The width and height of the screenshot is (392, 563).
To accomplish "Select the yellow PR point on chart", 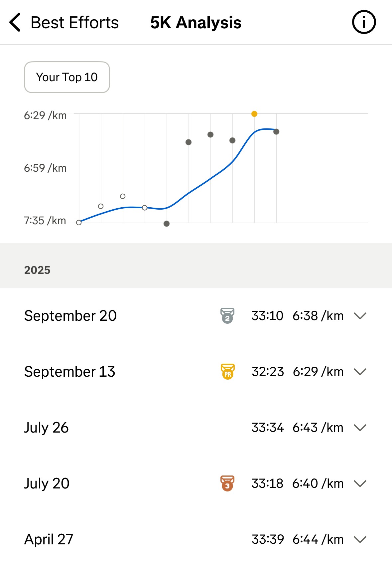I will 254,114.
